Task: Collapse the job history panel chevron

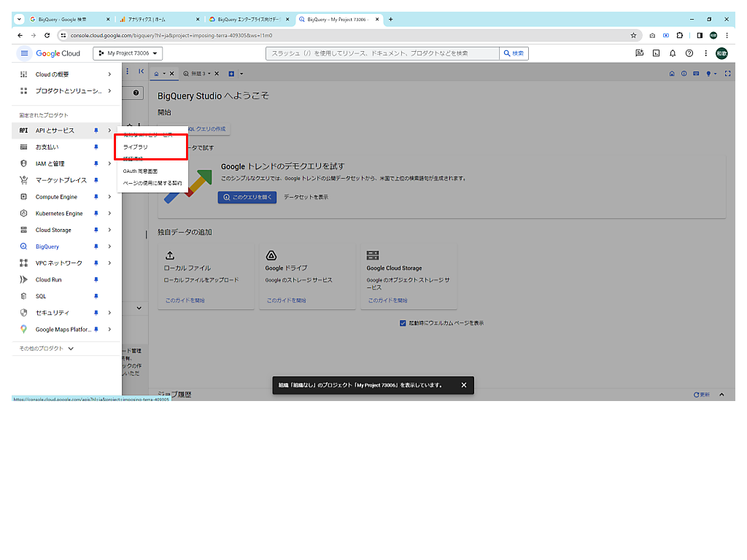Action: tap(721, 394)
